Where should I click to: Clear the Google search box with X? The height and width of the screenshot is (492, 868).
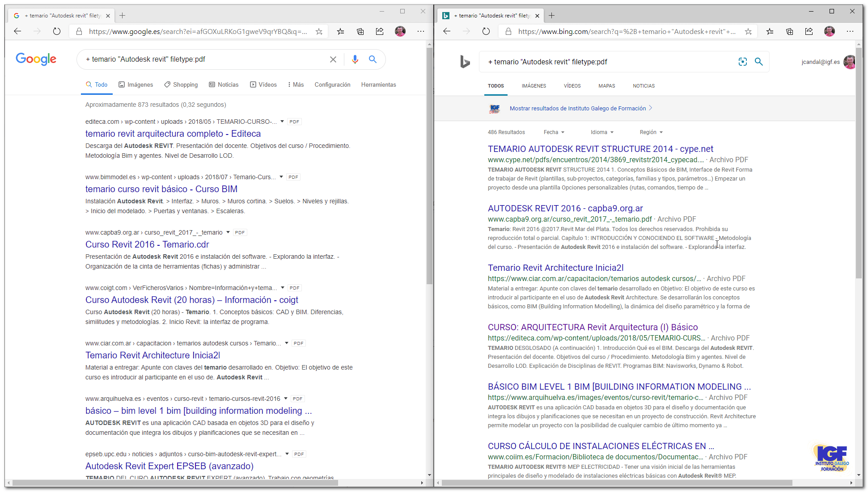pos(333,59)
